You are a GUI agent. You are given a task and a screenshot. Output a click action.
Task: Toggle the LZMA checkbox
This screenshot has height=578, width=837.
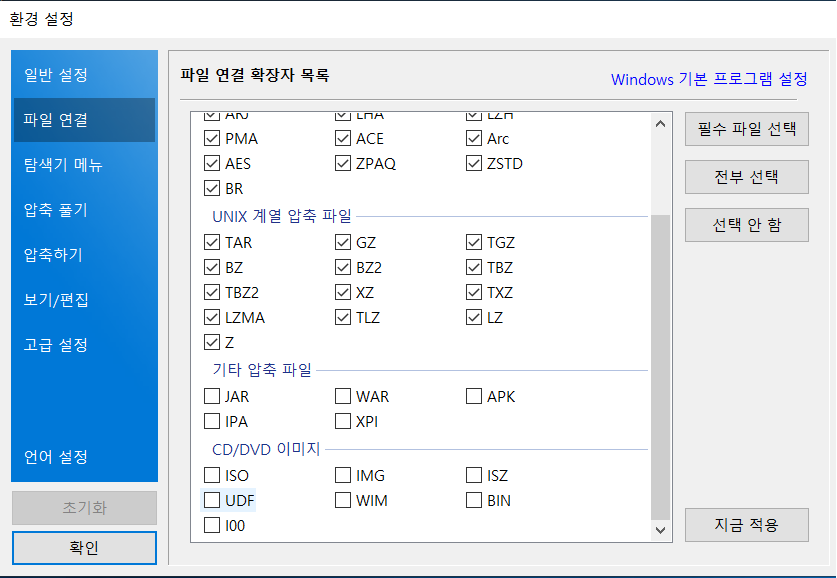coord(212,318)
